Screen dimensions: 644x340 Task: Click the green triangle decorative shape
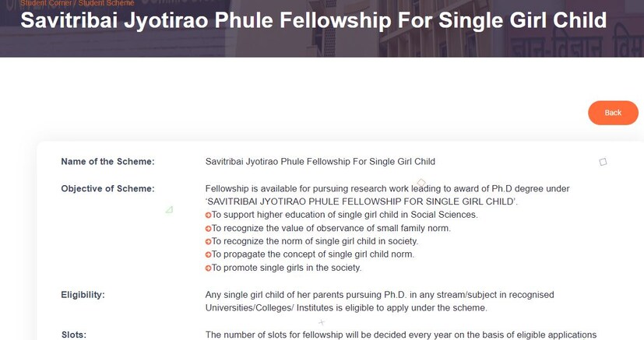[x=169, y=209]
